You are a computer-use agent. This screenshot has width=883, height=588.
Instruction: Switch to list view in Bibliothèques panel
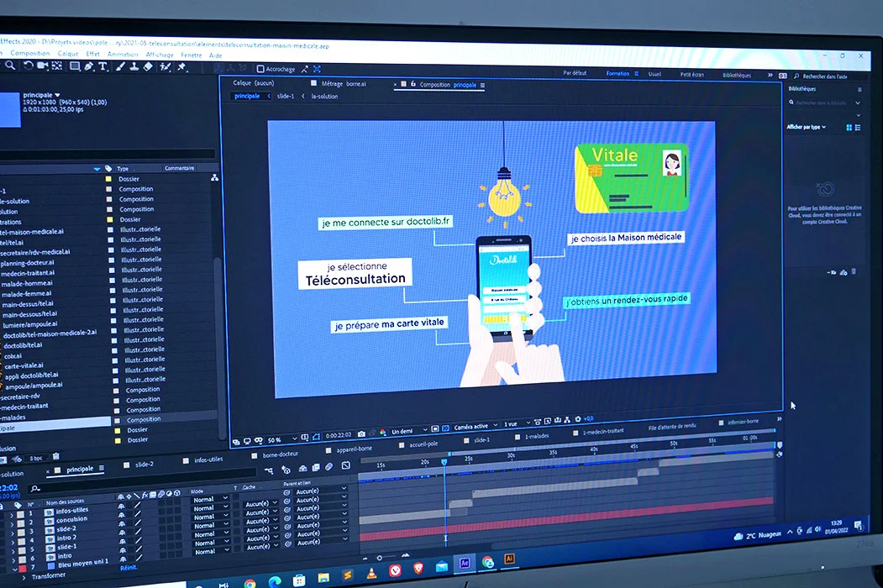[x=858, y=128]
